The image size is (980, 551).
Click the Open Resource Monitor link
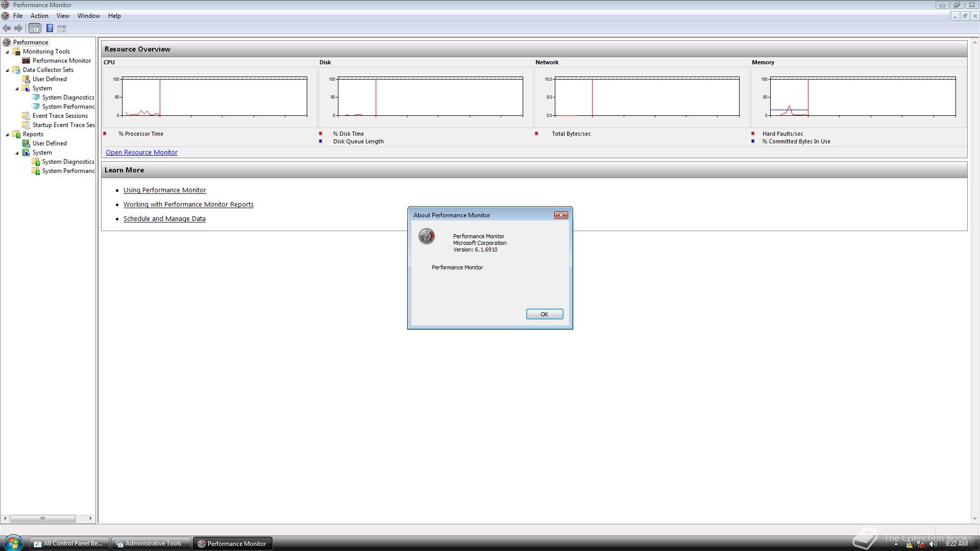(x=141, y=153)
